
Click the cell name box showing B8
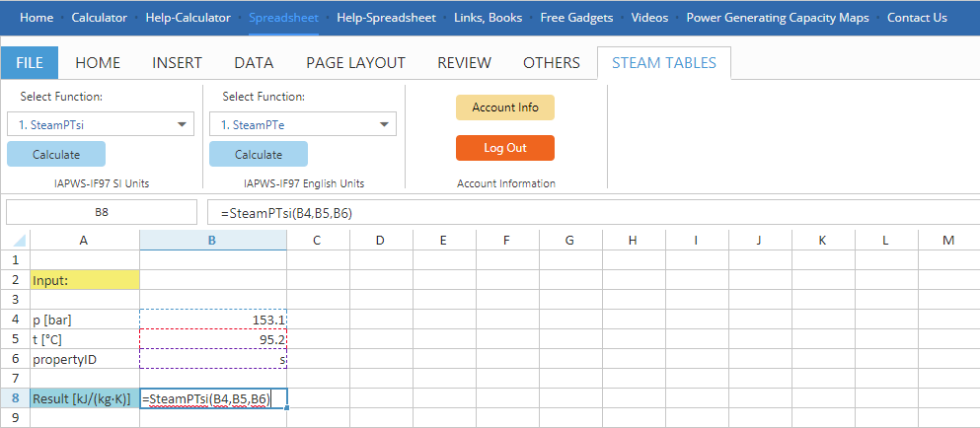[x=102, y=212]
